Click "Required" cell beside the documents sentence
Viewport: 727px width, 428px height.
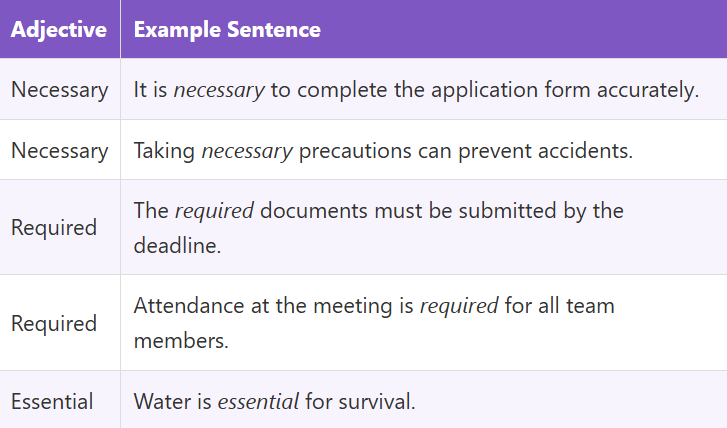[54, 227]
